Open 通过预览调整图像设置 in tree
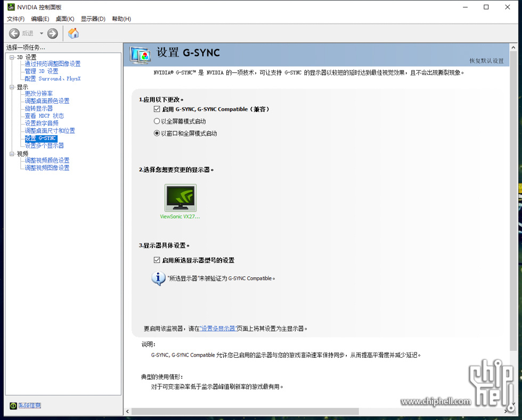522x420 pixels. click(53, 64)
